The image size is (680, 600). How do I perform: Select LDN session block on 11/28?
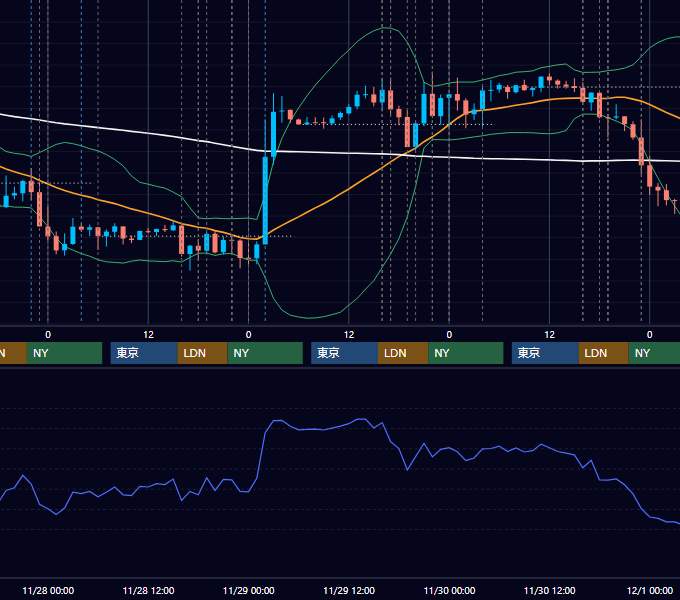pyautogui.click(x=203, y=353)
